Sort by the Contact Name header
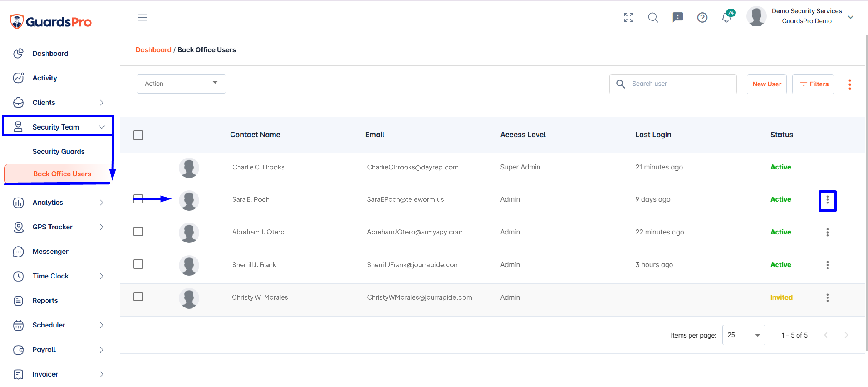Image resolution: width=868 pixels, height=387 pixels. click(x=255, y=135)
